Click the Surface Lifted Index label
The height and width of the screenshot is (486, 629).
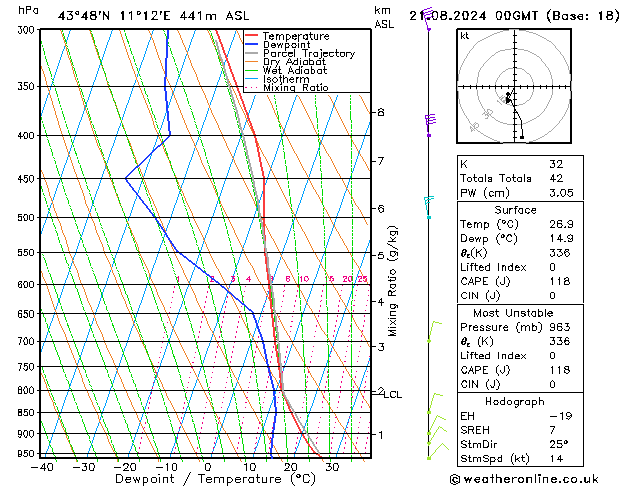pos(493,267)
